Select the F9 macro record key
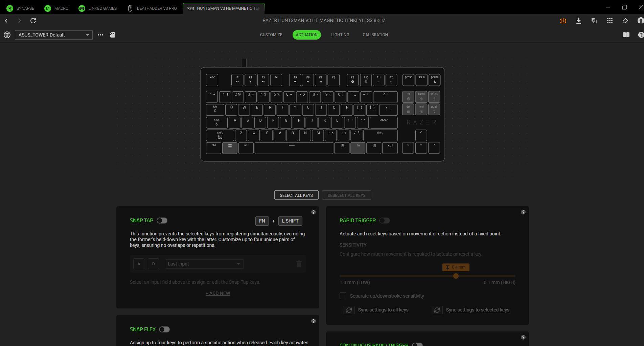The height and width of the screenshot is (346, 644). pos(352,80)
